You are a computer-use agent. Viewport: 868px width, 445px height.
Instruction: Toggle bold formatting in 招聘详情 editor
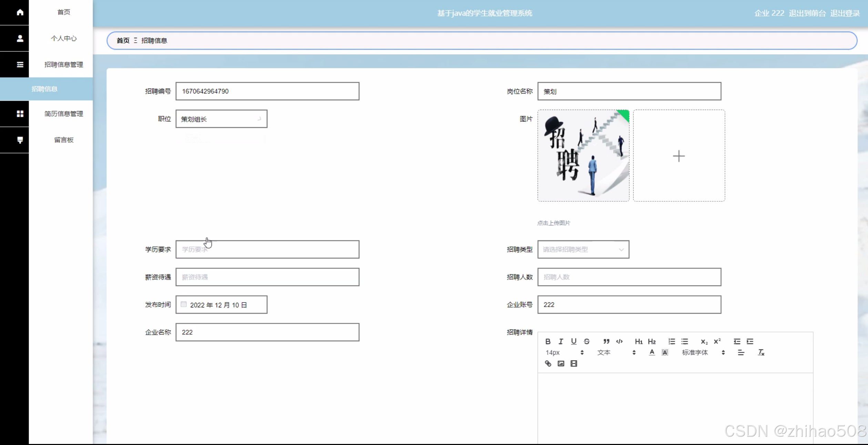tap(548, 341)
